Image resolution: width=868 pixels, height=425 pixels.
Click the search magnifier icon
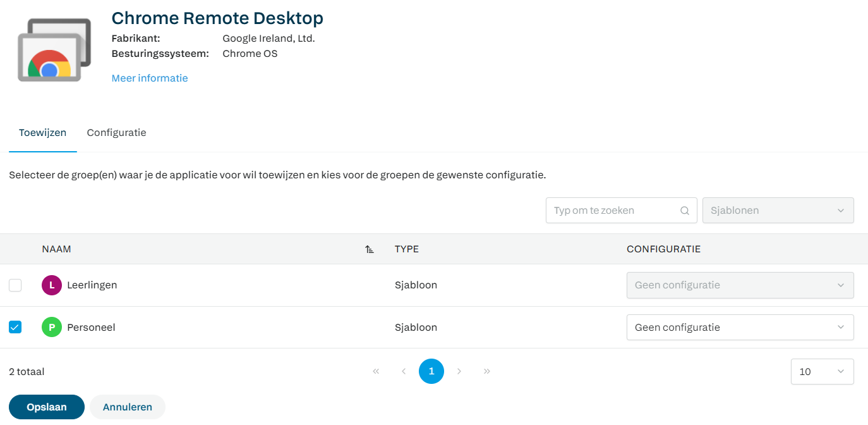(x=685, y=211)
